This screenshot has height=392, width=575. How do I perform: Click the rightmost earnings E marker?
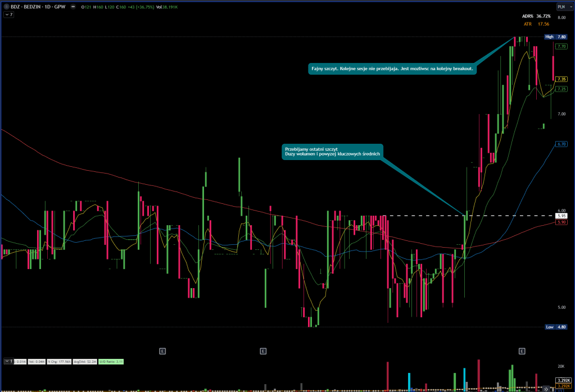tap(522, 351)
